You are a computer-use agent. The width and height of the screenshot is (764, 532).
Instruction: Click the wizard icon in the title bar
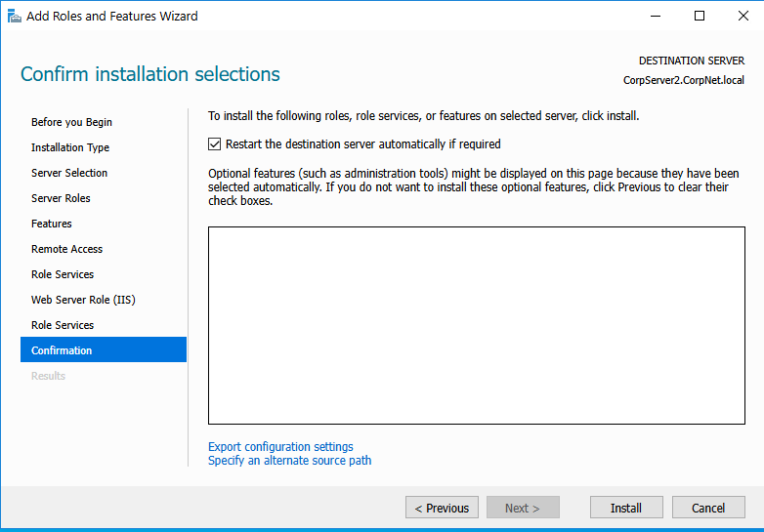click(x=14, y=16)
